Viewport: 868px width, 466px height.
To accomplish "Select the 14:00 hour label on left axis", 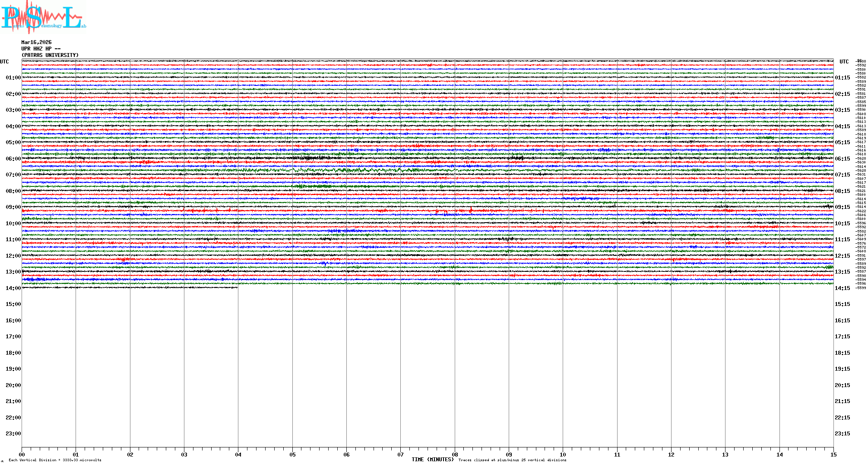I will click(x=13, y=288).
